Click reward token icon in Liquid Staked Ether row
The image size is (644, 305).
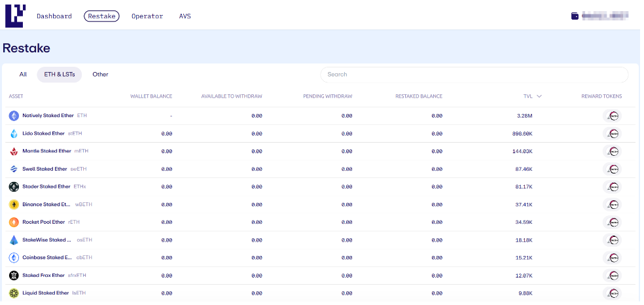(613, 293)
